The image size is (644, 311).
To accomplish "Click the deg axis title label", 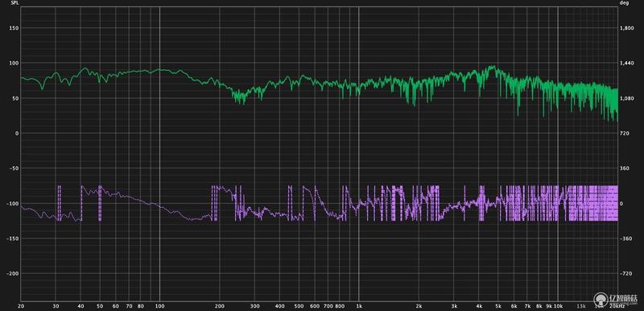I will pos(625,3).
